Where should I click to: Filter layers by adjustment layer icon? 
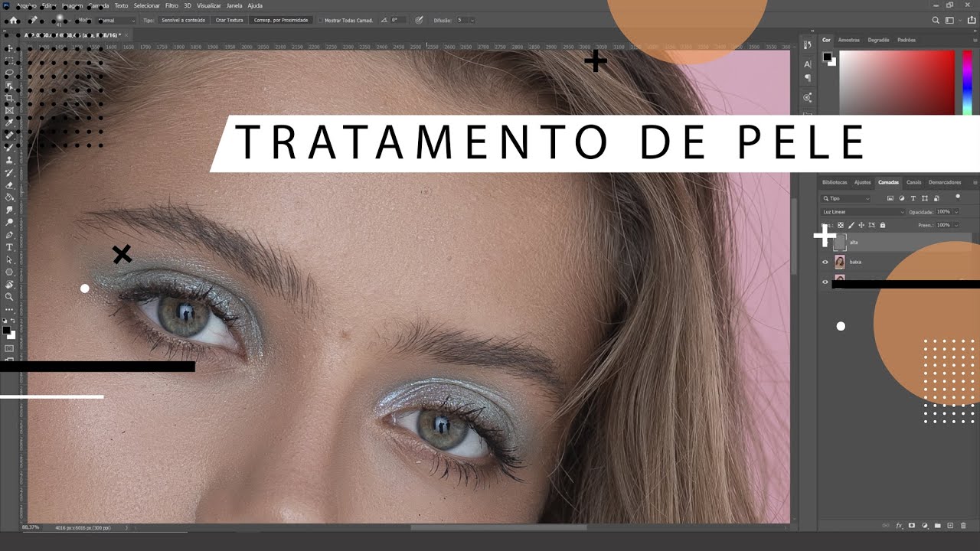pos(902,198)
